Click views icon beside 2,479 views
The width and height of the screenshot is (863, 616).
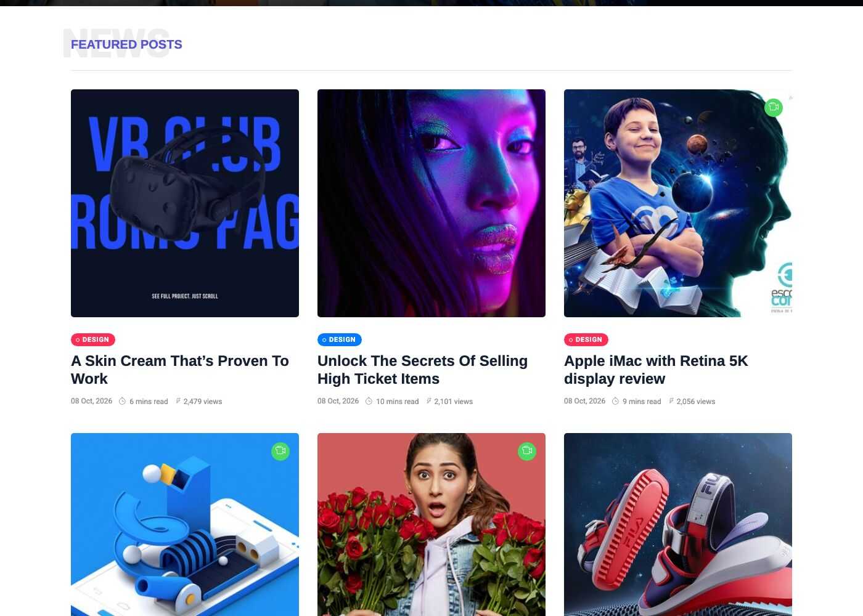click(x=178, y=401)
